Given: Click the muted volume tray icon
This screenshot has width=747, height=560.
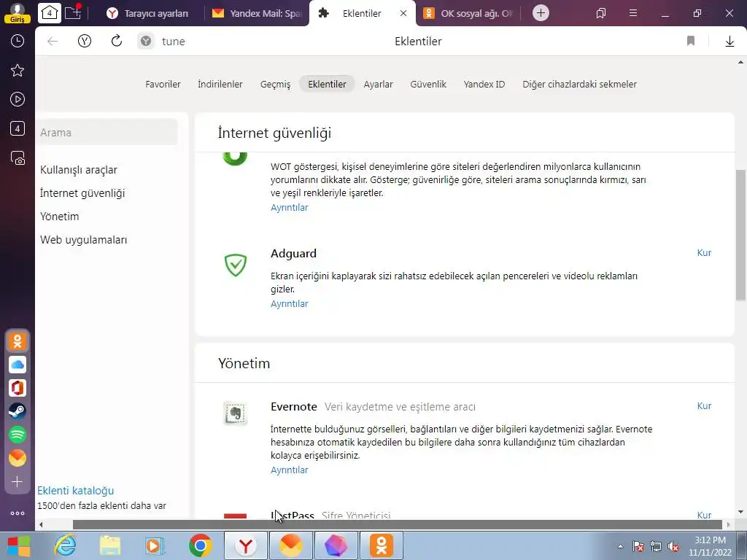Looking at the screenshot, I should 673,547.
